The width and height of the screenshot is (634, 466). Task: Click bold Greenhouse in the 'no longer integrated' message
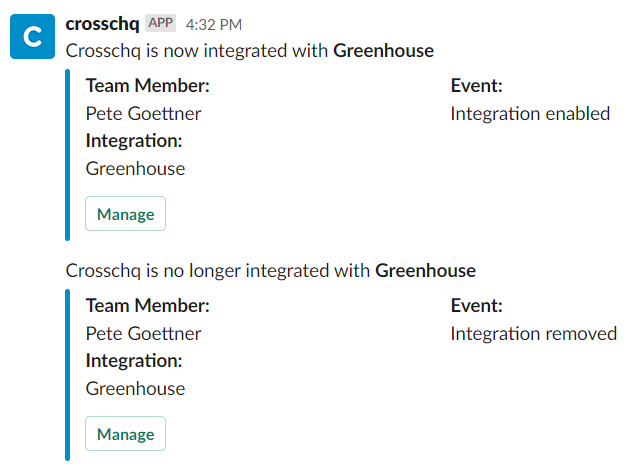[425, 271]
